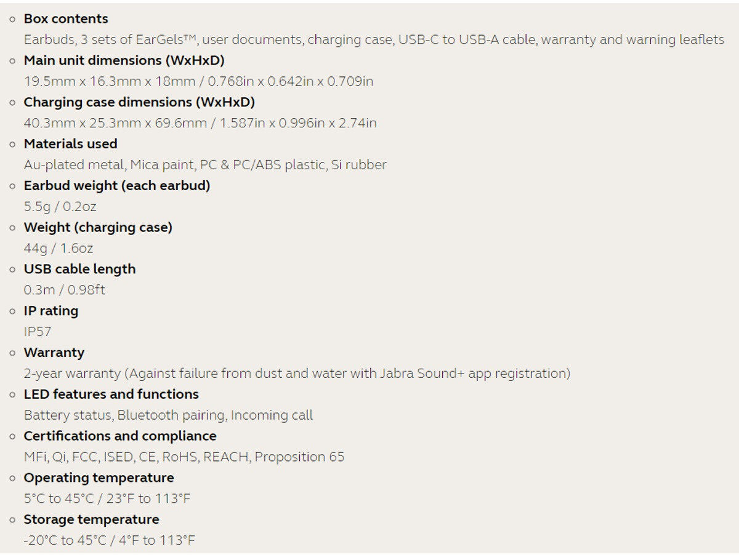Click the bullet next to "Materials used"
This screenshot has width=739, height=560.
point(12,144)
